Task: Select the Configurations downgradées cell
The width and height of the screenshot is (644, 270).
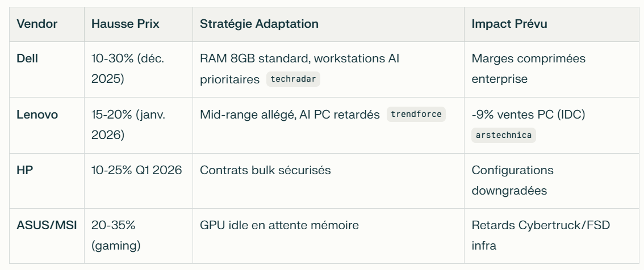Action: [x=512, y=180]
